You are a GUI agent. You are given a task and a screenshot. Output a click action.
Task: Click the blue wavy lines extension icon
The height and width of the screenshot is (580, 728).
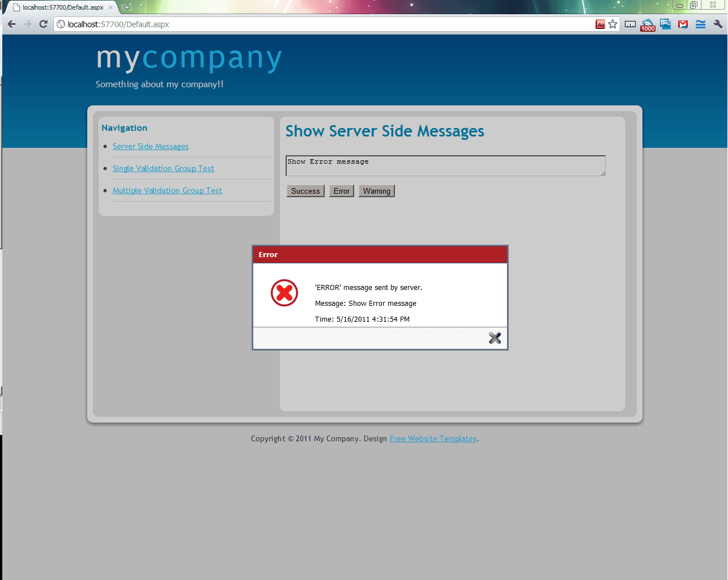[700, 24]
